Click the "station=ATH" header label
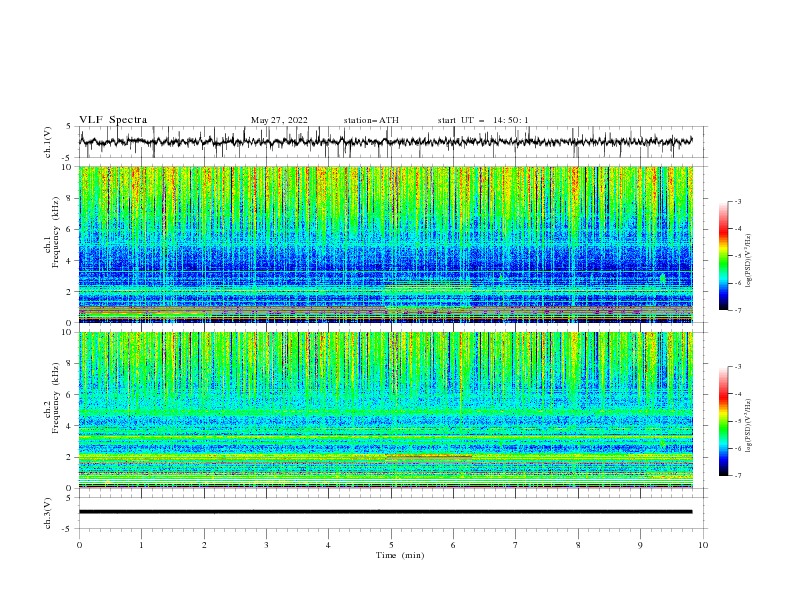 [x=371, y=120]
